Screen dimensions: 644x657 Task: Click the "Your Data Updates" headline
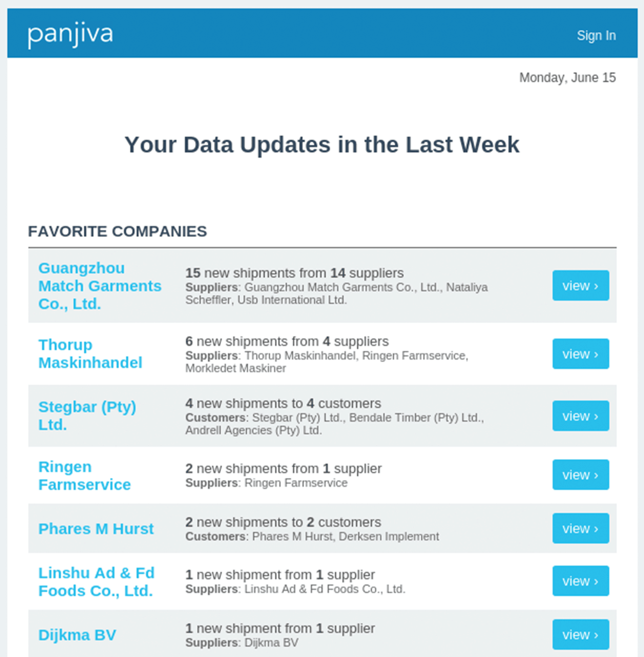click(x=321, y=145)
